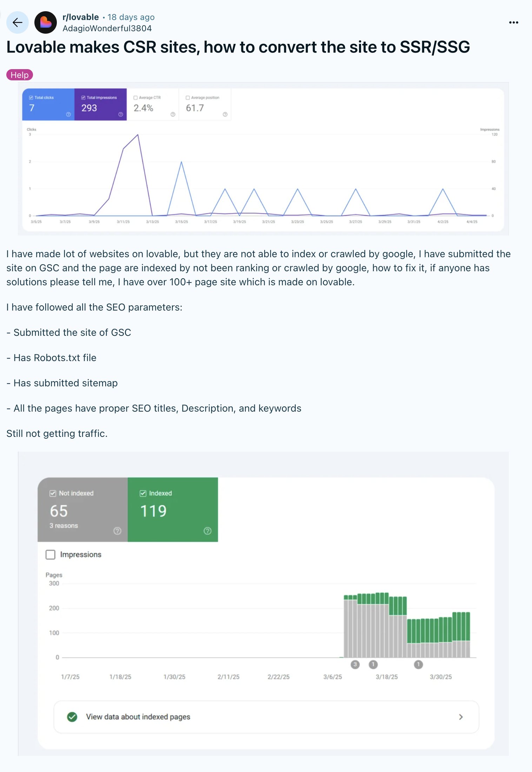Screen dimensions: 532x772
Task: Toggle the Indexed checkbox
Action: [x=143, y=493]
